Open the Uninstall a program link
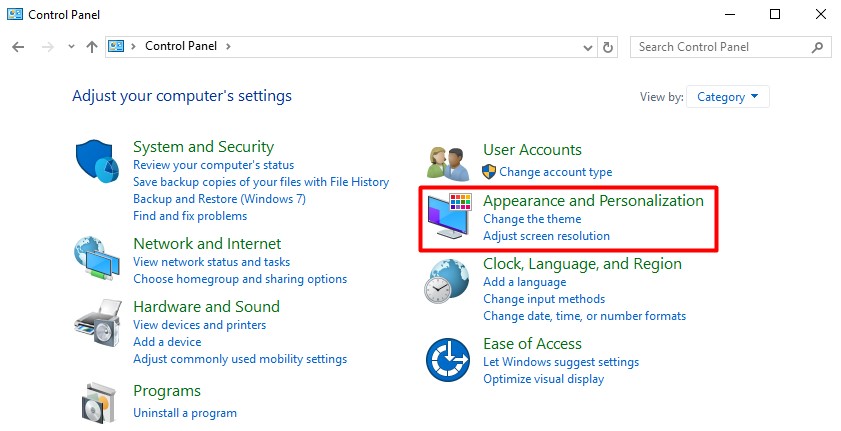 pyautogui.click(x=185, y=412)
